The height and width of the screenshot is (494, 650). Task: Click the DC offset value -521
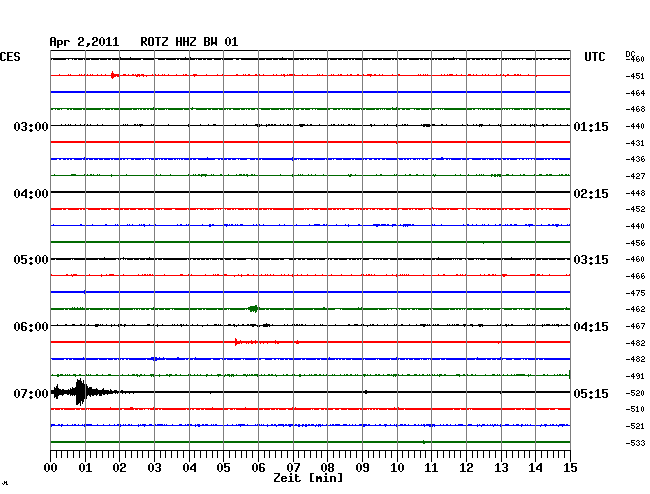click(635, 426)
